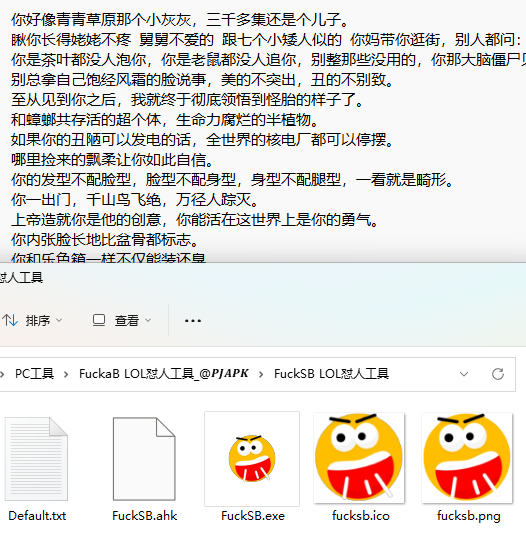Expand chevron after PC工具 breadcrumb
This screenshot has height=551, width=526.
66,374
